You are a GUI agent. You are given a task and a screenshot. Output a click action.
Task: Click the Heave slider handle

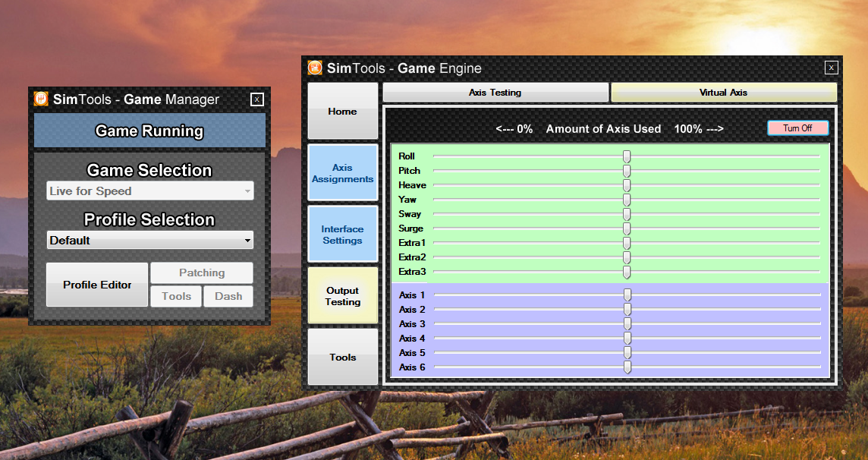tap(627, 185)
